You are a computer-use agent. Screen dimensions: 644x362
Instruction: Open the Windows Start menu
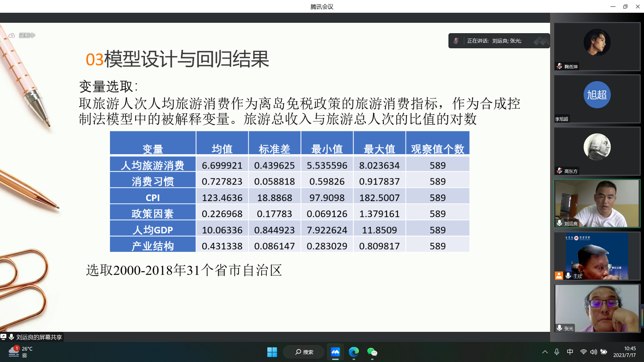(x=272, y=352)
